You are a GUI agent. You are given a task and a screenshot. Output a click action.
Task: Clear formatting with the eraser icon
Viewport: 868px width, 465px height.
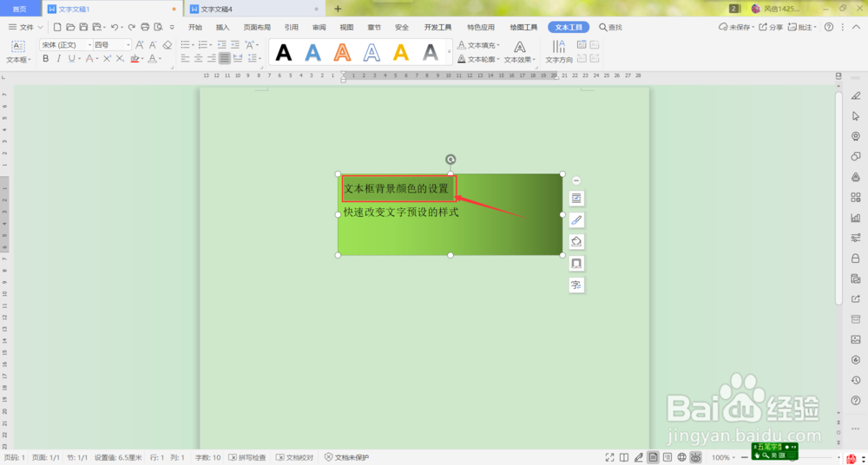coord(168,45)
